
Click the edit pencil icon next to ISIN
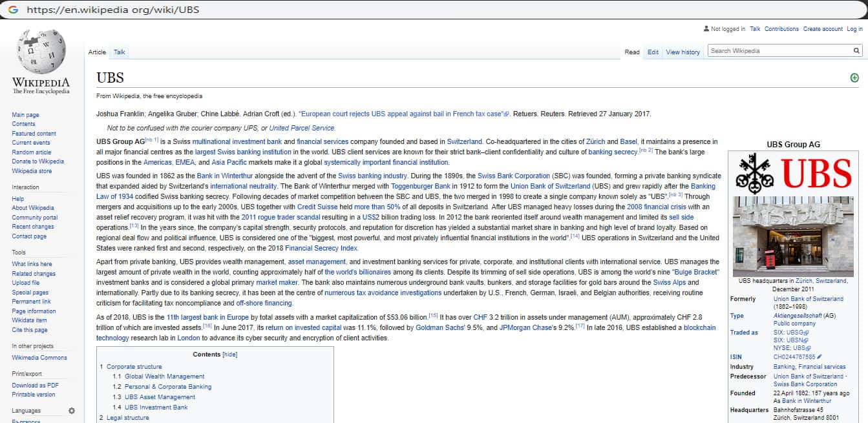tap(820, 356)
